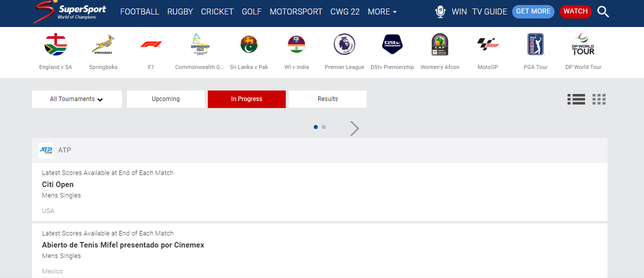Screen dimensions: 644x278
Task: Switch to the In Progress tab
Action: click(247, 99)
